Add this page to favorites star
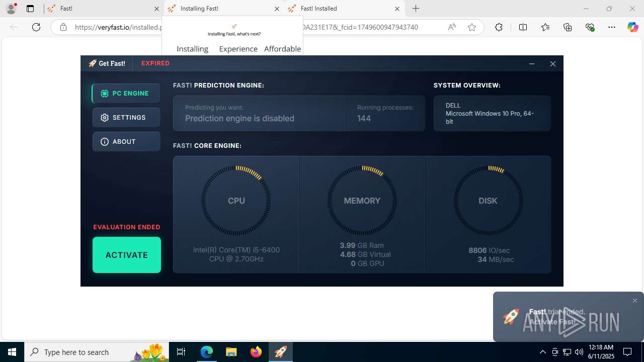Screen dimensions: 644x362 point(472,27)
